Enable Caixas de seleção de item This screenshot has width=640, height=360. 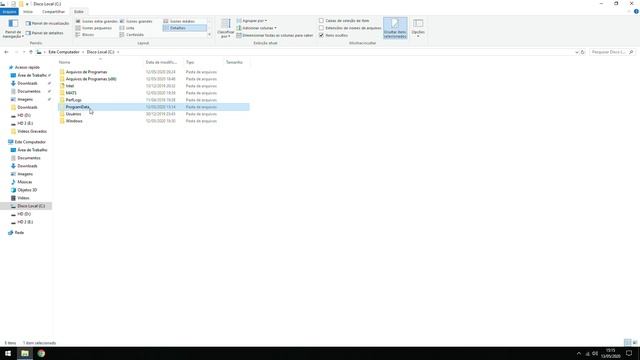[321, 21]
